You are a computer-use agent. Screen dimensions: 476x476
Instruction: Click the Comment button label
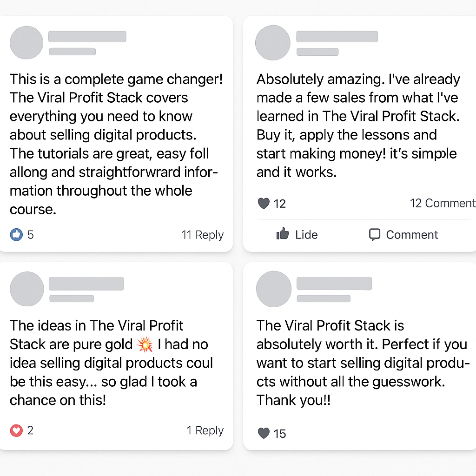pos(412,235)
